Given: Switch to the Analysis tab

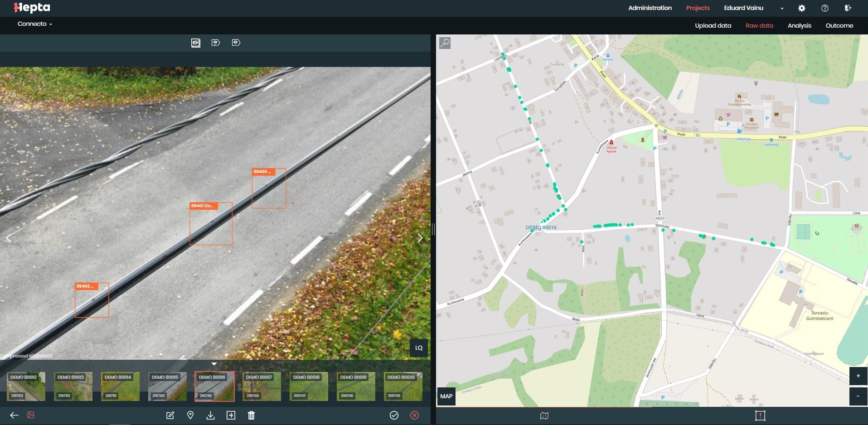Looking at the screenshot, I should click(799, 26).
